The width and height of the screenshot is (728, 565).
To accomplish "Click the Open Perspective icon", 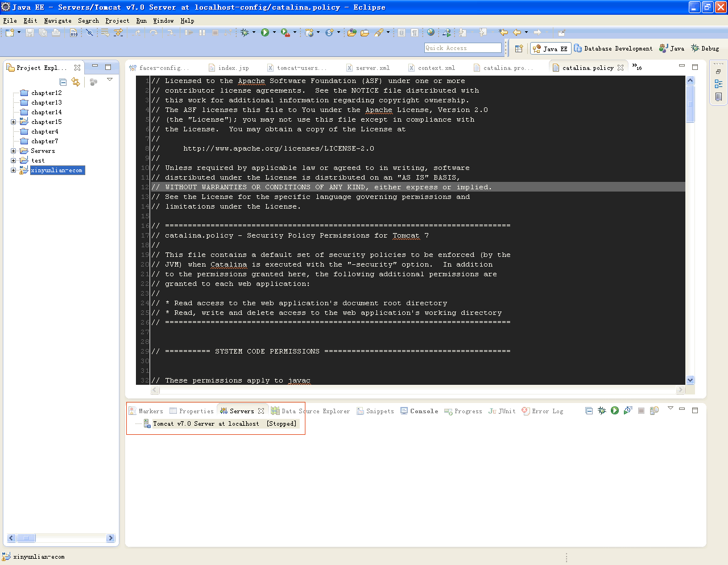I will [519, 49].
